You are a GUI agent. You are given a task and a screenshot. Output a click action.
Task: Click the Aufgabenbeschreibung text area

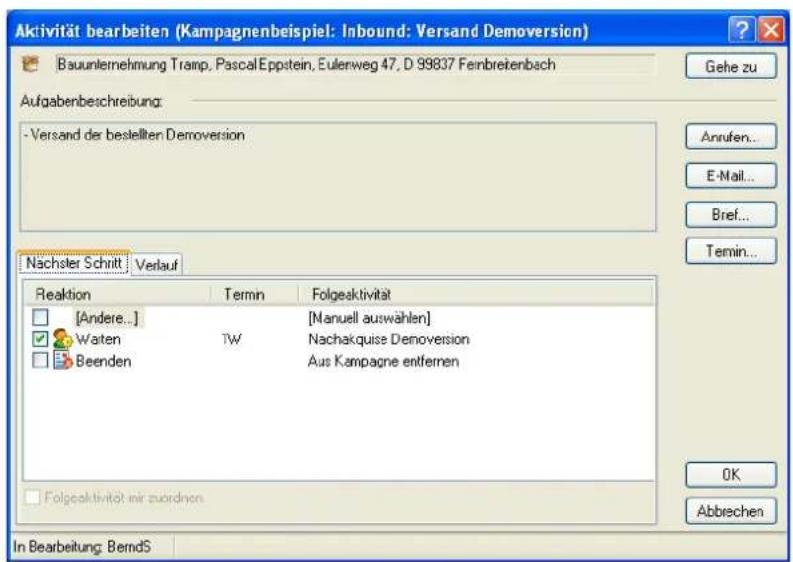click(x=338, y=177)
